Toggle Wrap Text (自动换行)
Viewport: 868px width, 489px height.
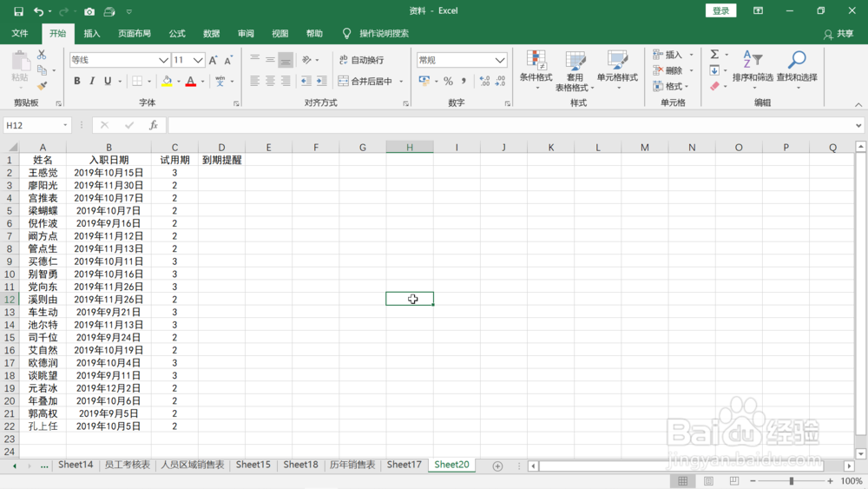tap(361, 60)
